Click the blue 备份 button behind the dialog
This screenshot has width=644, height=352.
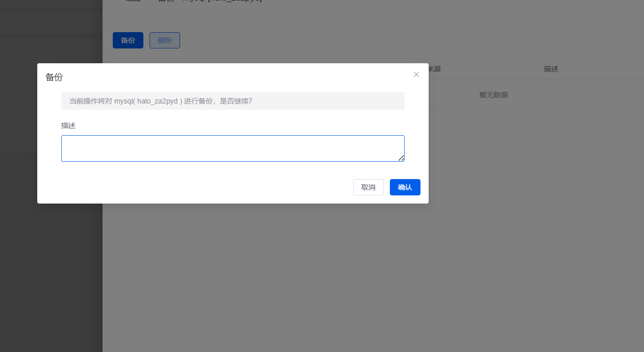click(128, 40)
